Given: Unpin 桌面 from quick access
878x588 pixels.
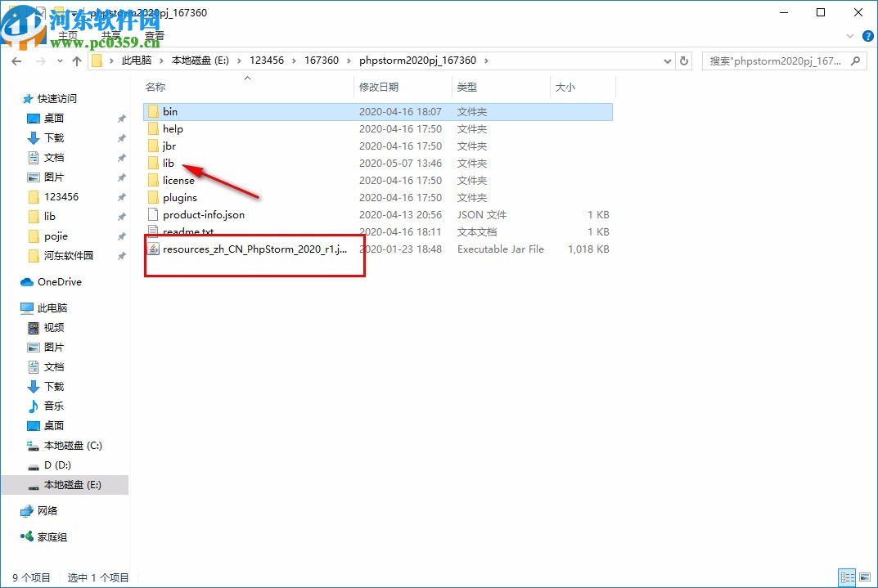Looking at the screenshot, I should click(x=121, y=118).
